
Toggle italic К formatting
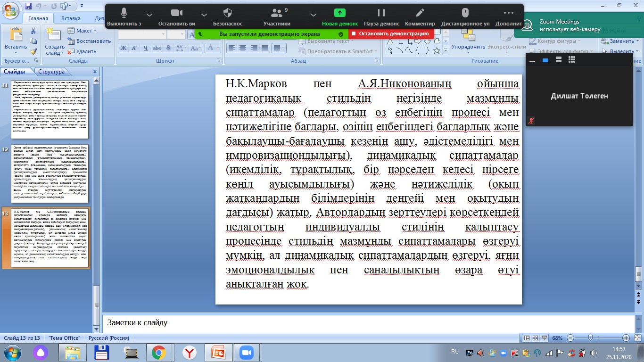pyautogui.click(x=134, y=48)
